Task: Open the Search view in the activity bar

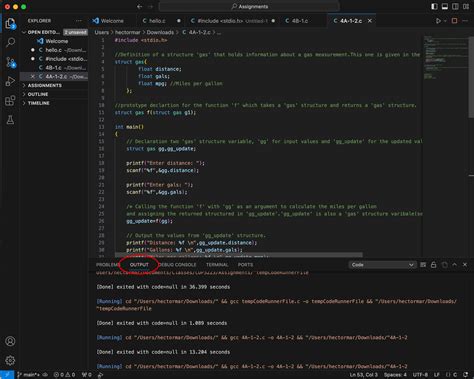Action: coord(10,42)
